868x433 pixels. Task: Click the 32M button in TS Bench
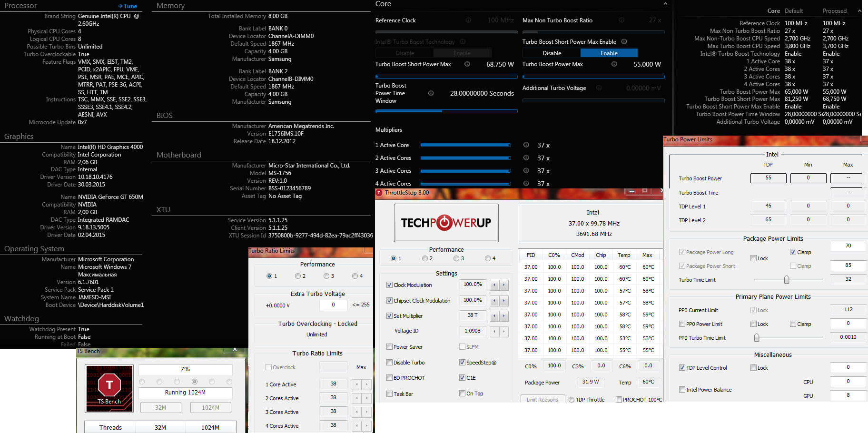pos(161,407)
